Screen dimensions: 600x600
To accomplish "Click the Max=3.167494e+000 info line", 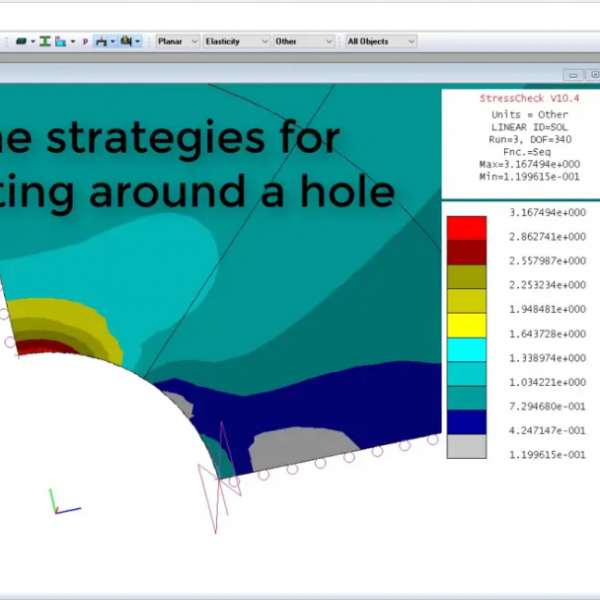I will click(x=530, y=165).
